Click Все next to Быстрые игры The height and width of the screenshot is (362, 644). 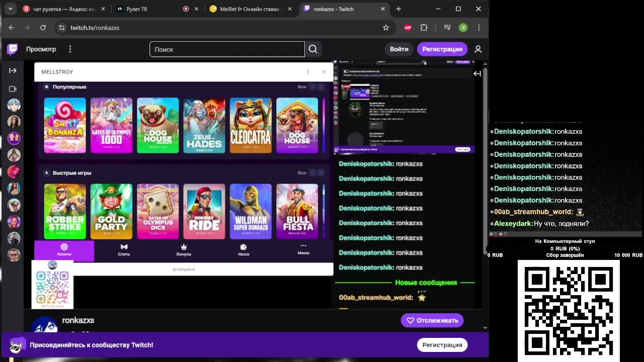click(x=302, y=173)
